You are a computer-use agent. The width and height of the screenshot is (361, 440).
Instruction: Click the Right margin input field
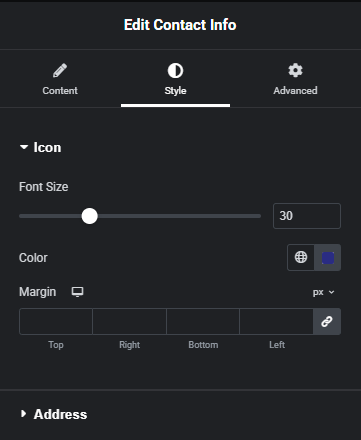point(129,321)
